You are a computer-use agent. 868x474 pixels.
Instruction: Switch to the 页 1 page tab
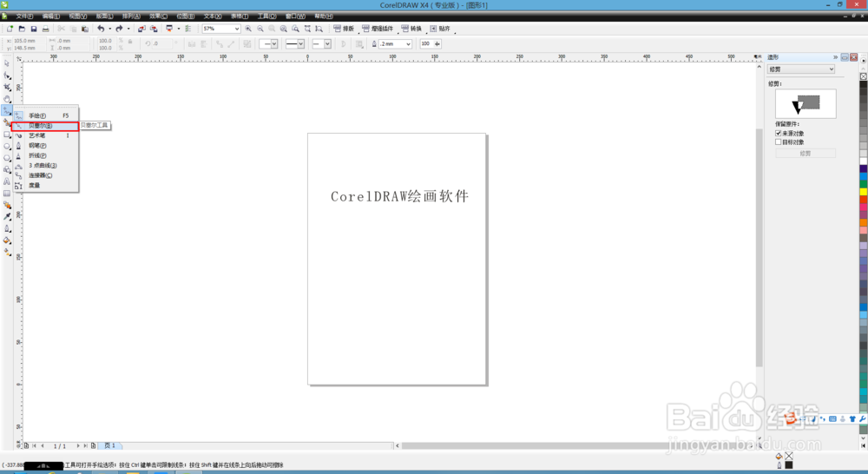[x=109, y=445]
